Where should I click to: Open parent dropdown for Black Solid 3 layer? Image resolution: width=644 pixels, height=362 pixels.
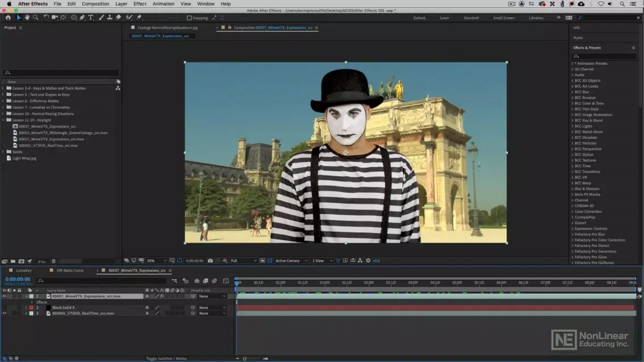(212, 308)
